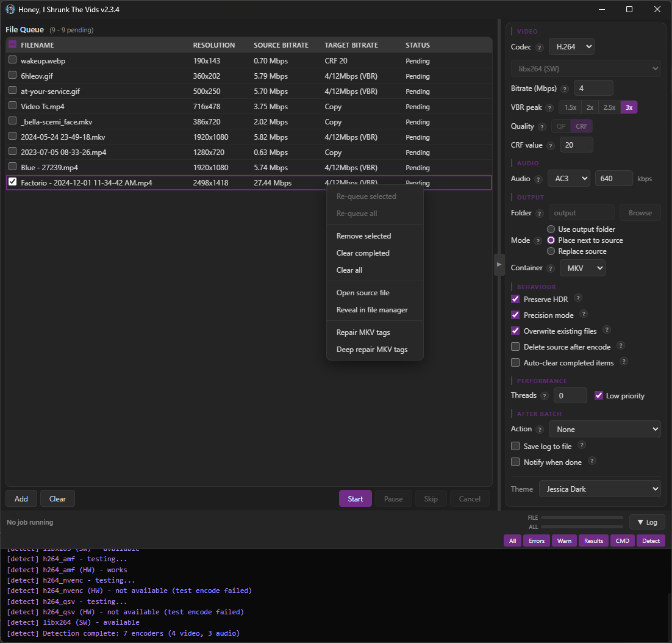Click help icon beside Delete source after encode

(621, 346)
